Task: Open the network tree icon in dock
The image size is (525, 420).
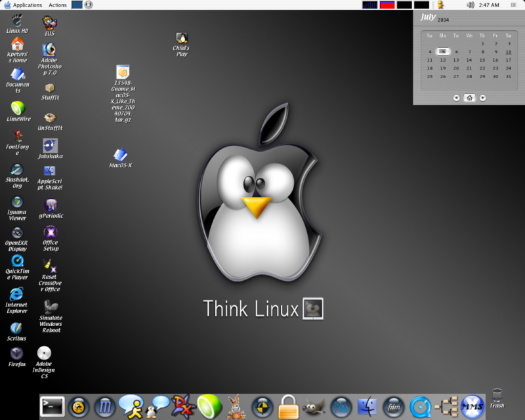Action: click(x=447, y=407)
